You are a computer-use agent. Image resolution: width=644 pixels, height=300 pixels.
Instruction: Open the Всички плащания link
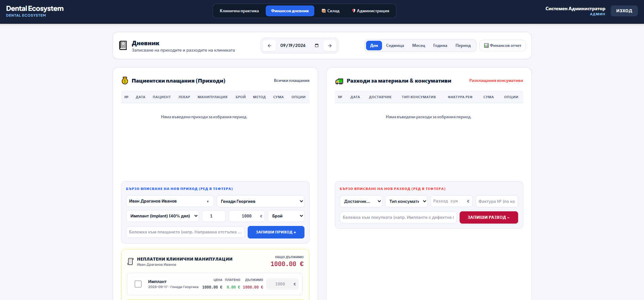292,81
